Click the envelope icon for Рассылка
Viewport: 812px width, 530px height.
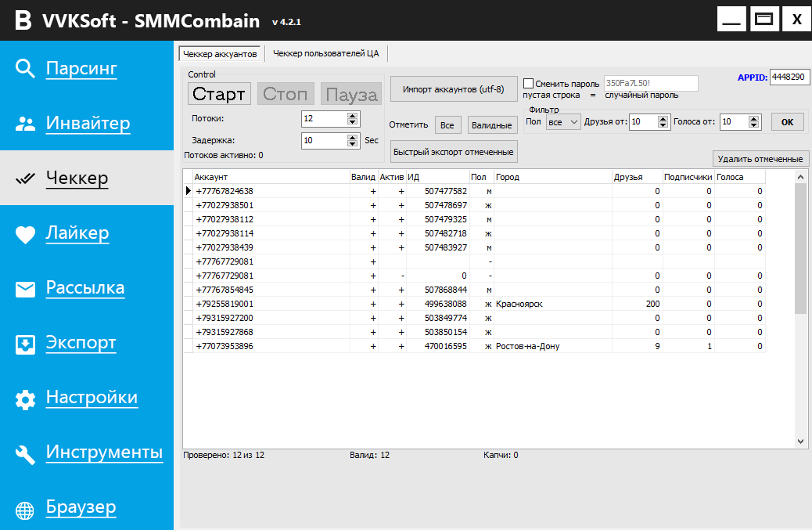click(x=25, y=289)
